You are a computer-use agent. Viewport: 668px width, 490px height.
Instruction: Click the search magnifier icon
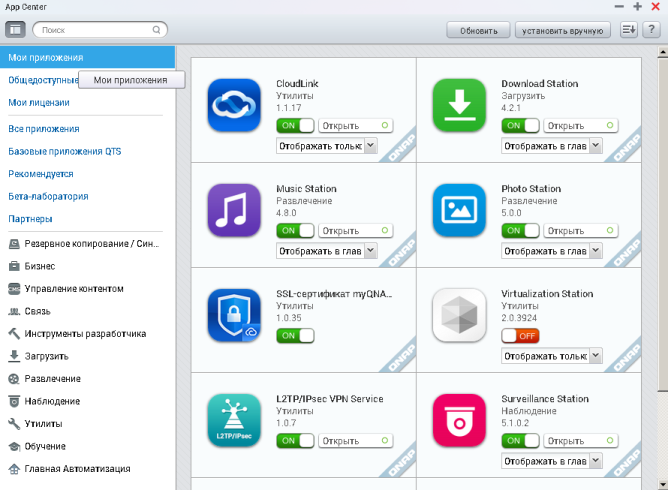tap(156, 30)
